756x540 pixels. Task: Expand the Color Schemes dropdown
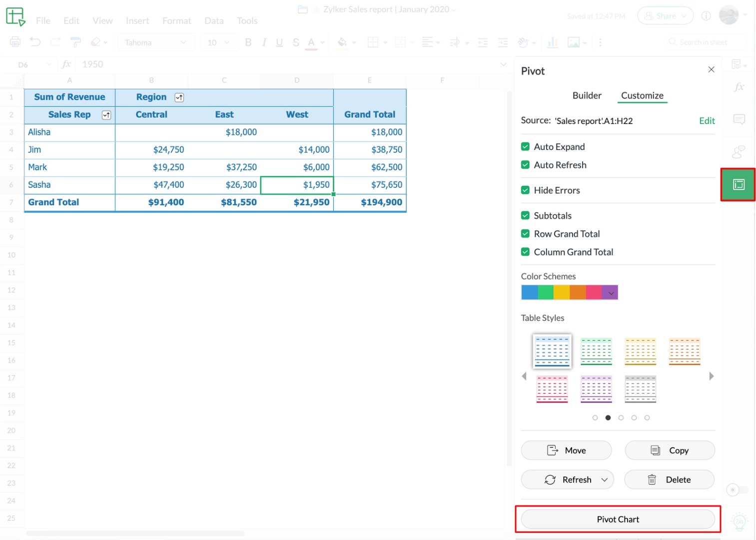pos(611,292)
